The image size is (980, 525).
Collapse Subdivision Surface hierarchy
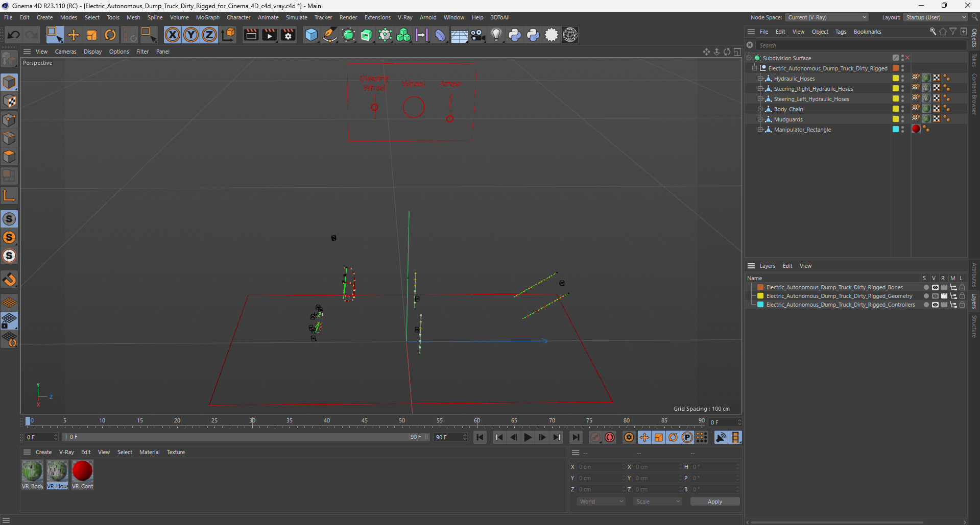(x=749, y=58)
